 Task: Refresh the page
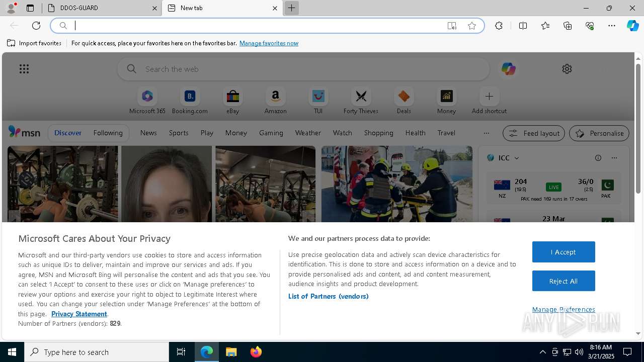click(36, 26)
